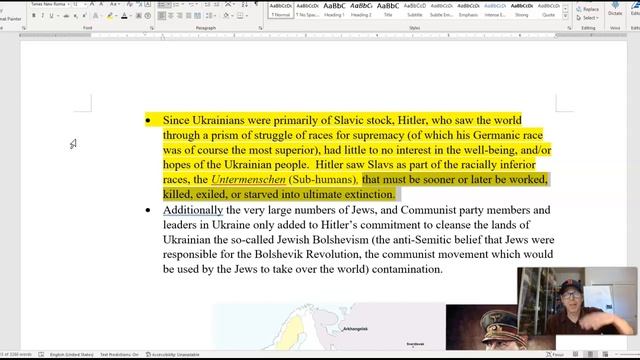The image size is (640, 360).
Task: Toggle Bold formatting
Action: pos(33,16)
